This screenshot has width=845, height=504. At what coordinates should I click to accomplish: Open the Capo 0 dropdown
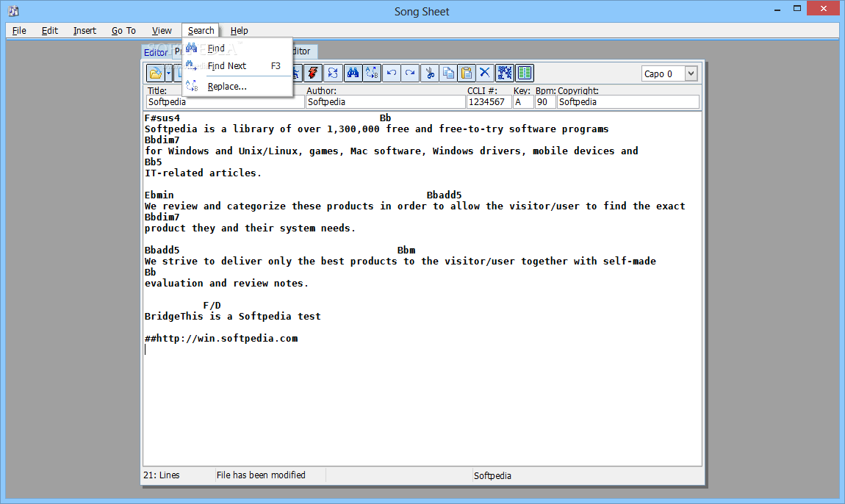691,74
